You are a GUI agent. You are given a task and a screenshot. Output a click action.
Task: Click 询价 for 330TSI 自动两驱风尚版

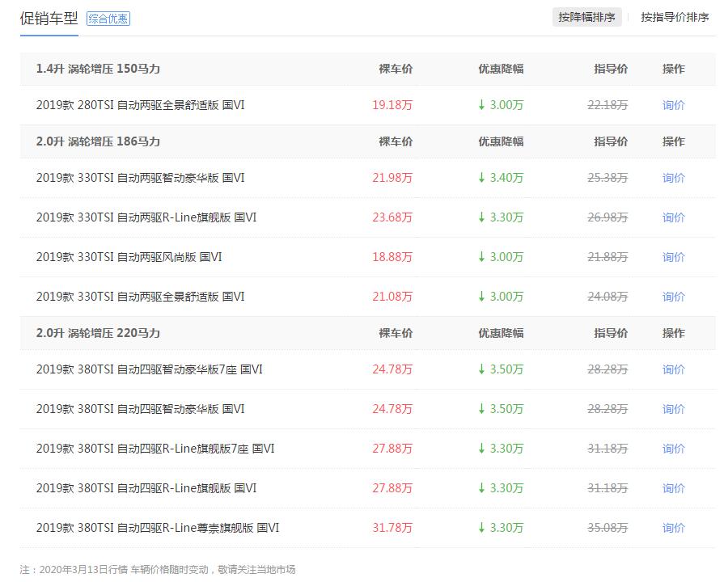click(x=673, y=257)
